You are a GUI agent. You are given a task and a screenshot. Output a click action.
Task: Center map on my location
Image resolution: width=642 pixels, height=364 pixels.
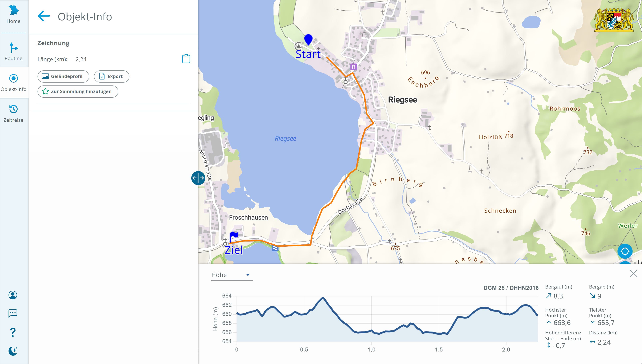625,251
